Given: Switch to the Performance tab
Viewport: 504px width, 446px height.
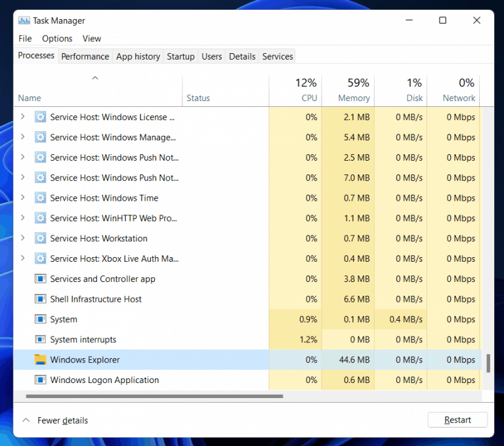Looking at the screenshot, I should click(x=85, y=56).
